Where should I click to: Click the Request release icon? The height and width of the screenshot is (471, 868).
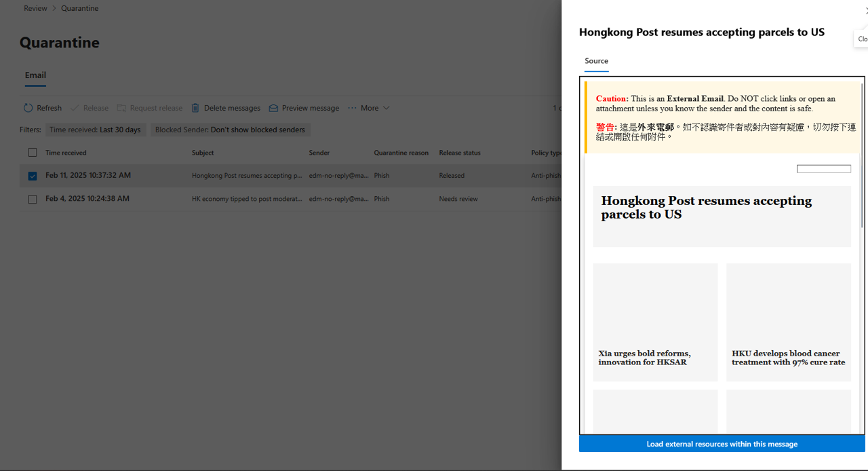121,108
